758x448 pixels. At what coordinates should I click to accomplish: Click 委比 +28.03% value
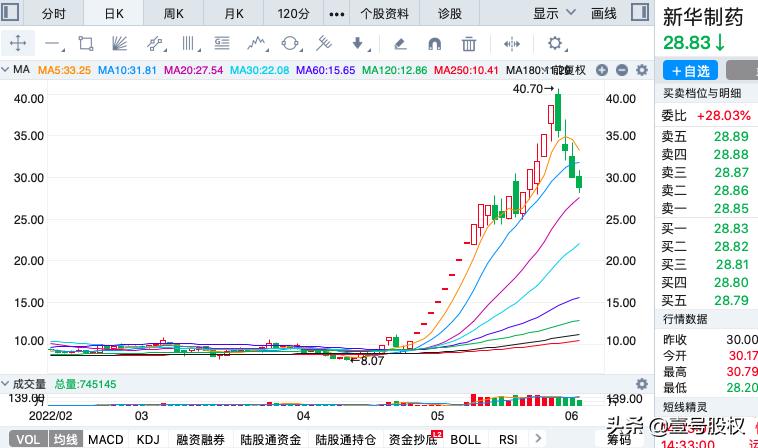pos(724,116)
